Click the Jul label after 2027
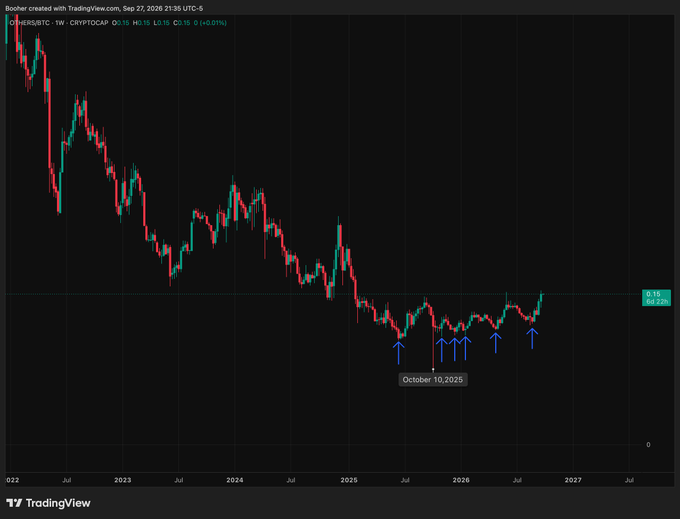The height and width of the screenshot is (519, 680). (x=629, y=480)
